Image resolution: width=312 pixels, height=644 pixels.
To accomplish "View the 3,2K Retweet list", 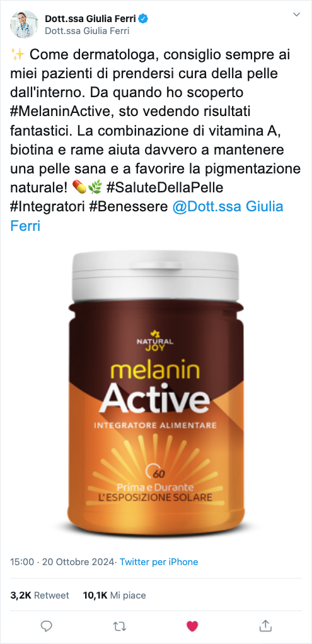I will [x=40, y=595].
